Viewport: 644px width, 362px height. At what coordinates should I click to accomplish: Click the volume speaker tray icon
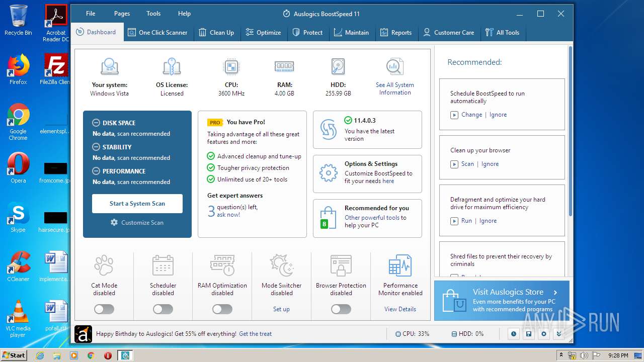584,355
